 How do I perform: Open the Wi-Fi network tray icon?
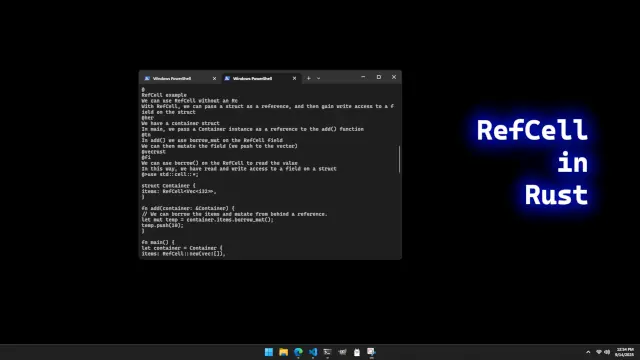599,352
